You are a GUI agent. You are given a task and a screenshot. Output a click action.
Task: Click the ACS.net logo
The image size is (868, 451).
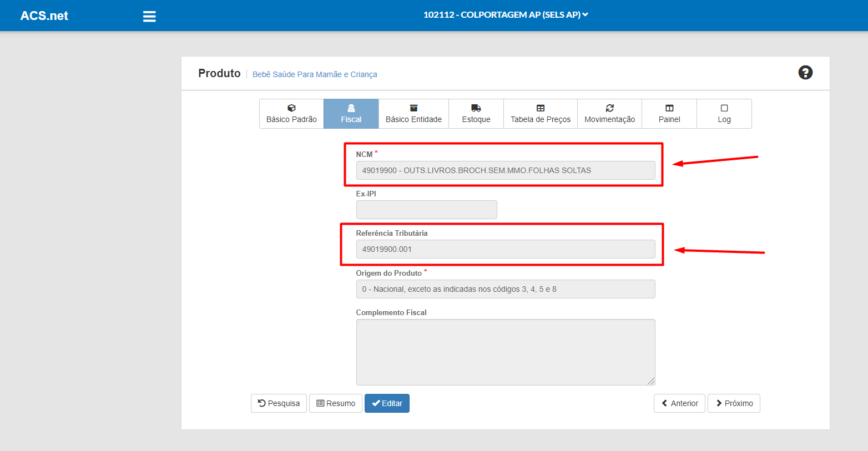click(44, 16)
